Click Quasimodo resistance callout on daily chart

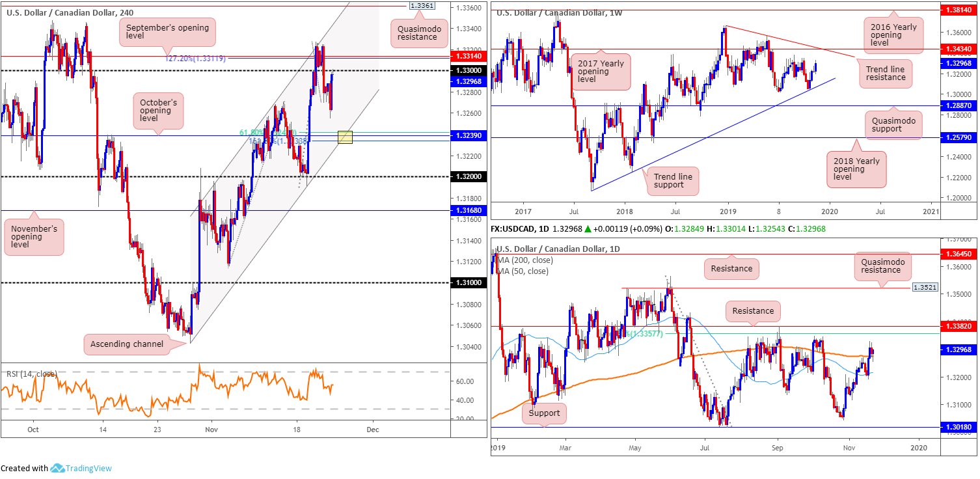pos(882,266)
